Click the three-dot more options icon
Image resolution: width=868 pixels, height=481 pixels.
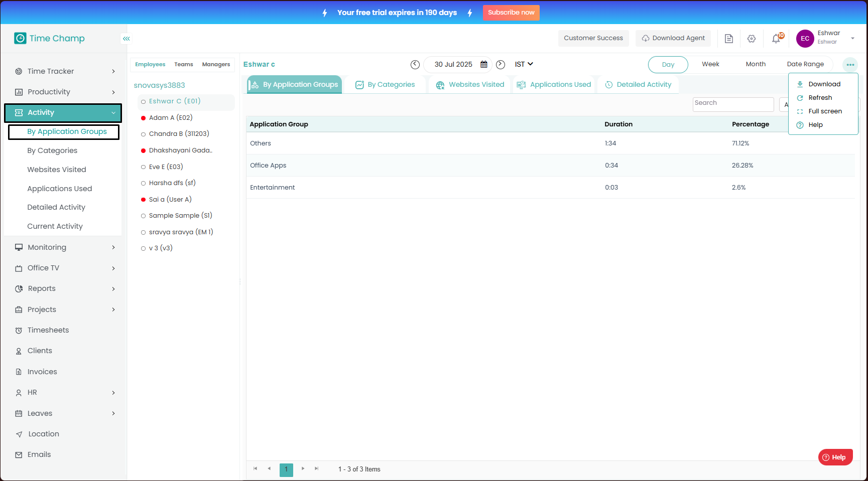click(850, 65)
